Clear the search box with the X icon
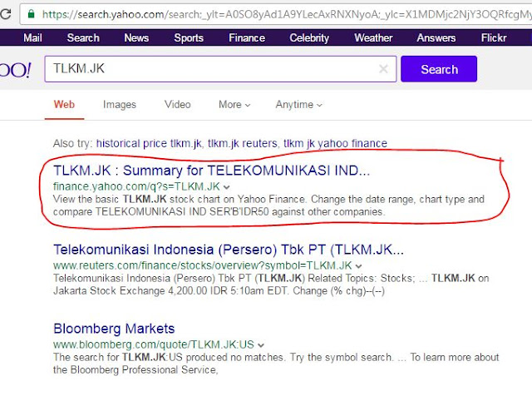 [383, 69]
